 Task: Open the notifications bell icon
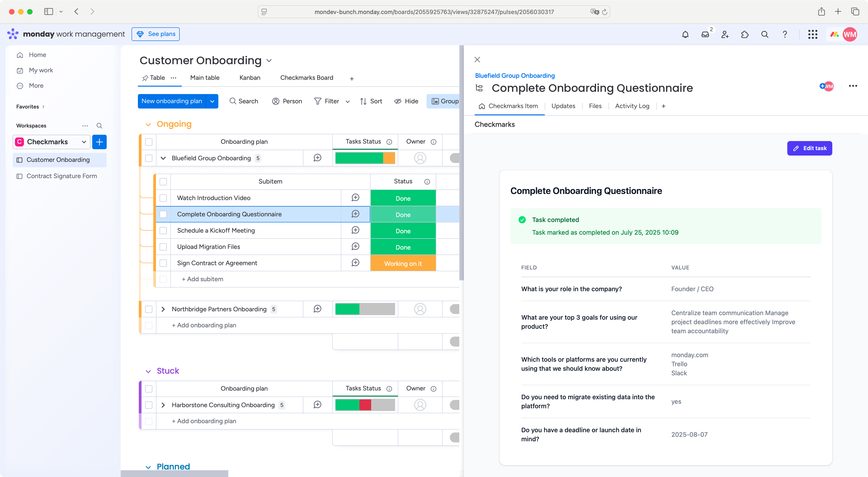pos(685,34)
